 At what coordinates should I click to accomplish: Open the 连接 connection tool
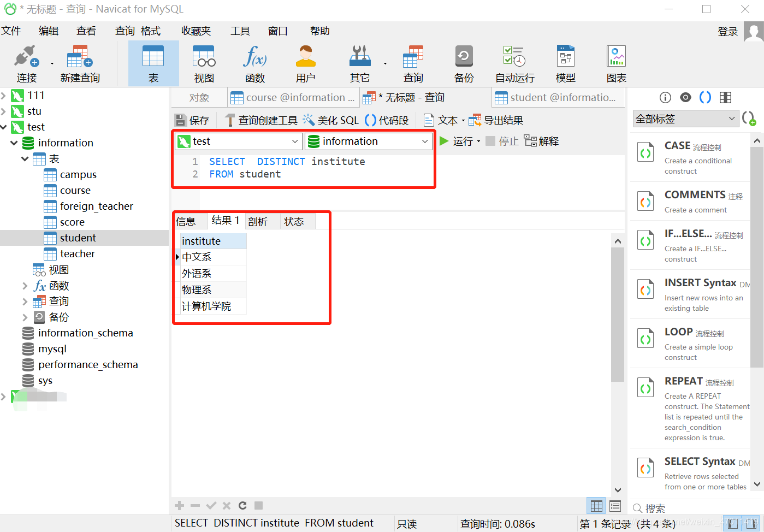click(x=26, y=64)
